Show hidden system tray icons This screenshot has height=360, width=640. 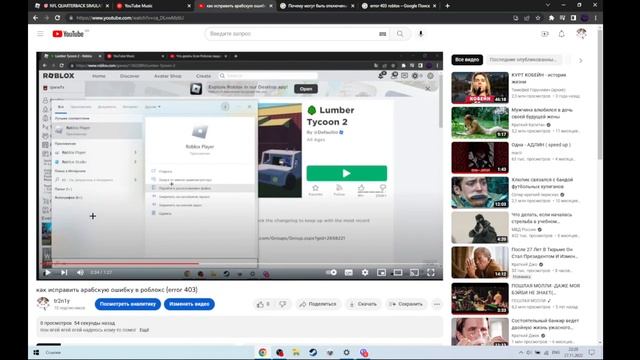(521, 352)
